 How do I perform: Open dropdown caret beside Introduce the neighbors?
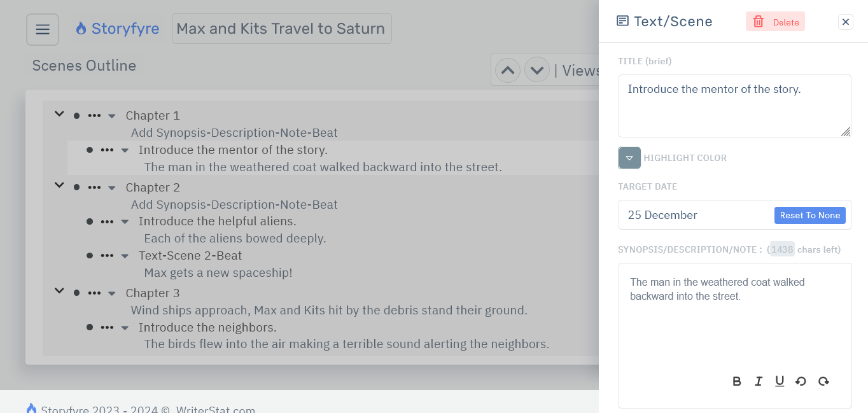125,328
